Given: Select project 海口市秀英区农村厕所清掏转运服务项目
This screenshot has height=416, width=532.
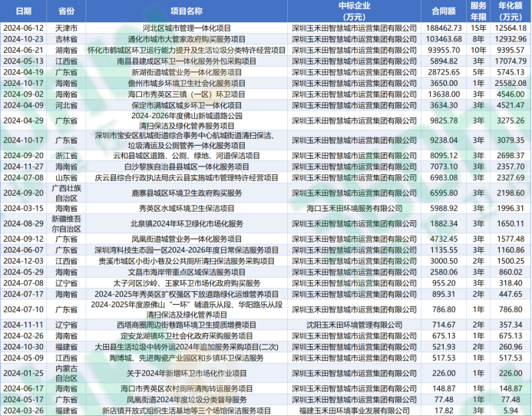Looking at the screenshot, I should click(187, 388).
